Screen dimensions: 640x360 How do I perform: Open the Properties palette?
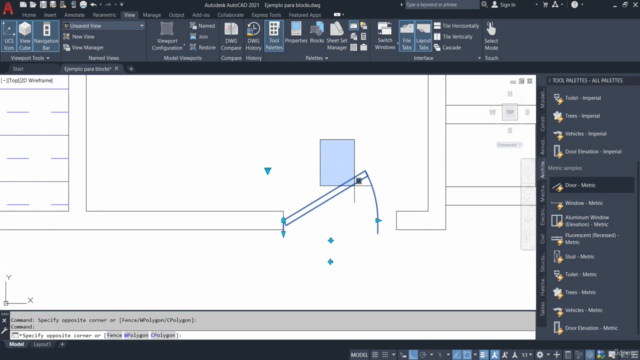tap(296, 33)
